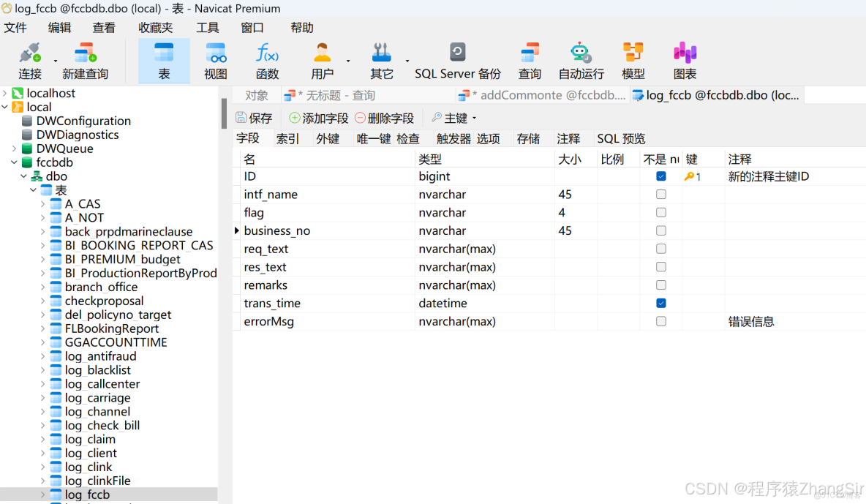
Task: Uncheck not-null checkbox on trans_time row
Action: click(661, 303)
